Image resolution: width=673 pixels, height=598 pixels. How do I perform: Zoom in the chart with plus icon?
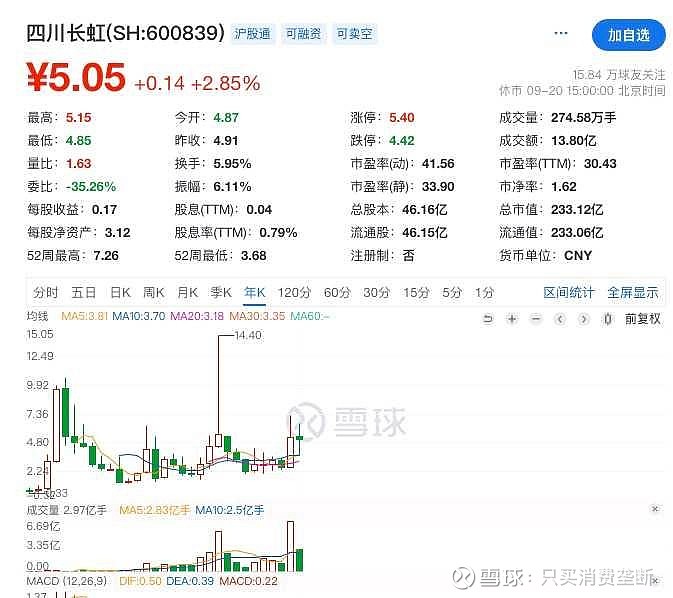click(x=512, y=319)
